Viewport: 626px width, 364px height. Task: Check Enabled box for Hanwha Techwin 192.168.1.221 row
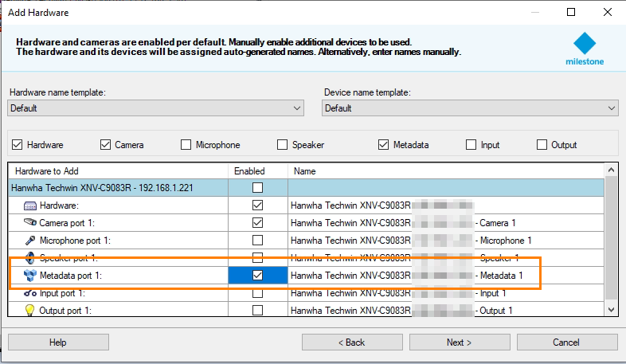(x=258, y=188)
